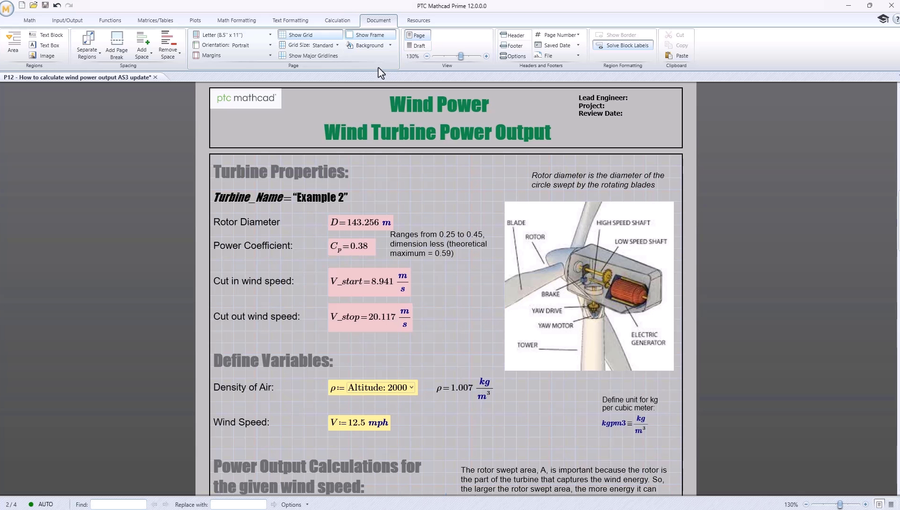Add a Page Break

coord(117,45)
